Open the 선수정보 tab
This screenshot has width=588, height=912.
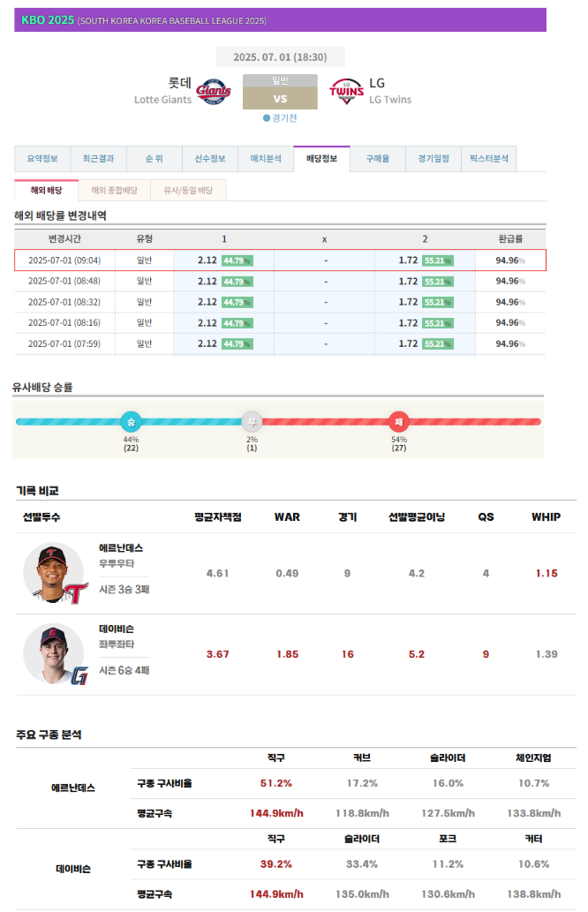pos(210,159)
